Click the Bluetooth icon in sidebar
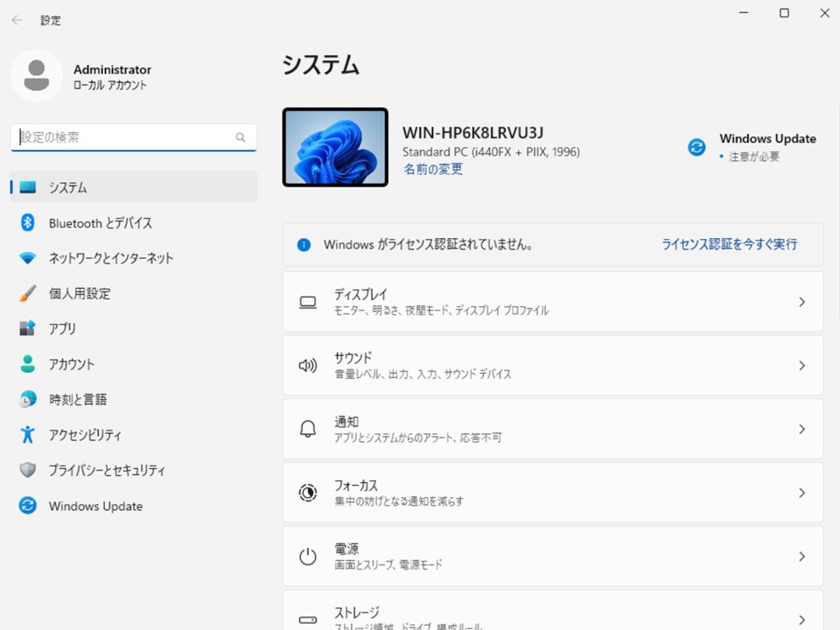Viewport: 840px width, 630px height. click(28, 222)
